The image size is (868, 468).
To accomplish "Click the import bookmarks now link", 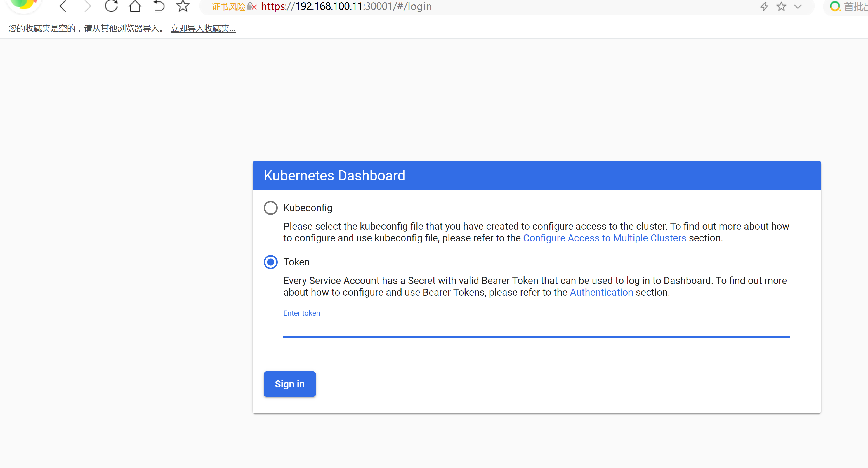I will (203, 29).
